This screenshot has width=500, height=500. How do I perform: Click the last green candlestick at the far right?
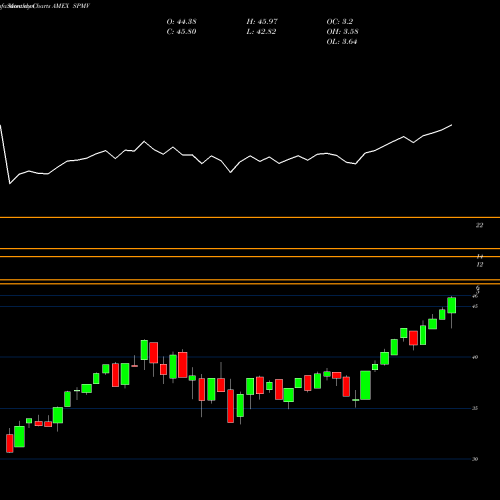pos(452,305)
